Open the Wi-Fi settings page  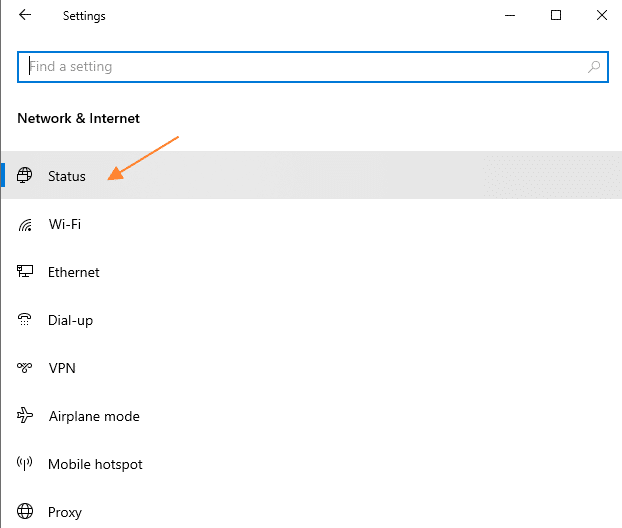coord(312,225)
